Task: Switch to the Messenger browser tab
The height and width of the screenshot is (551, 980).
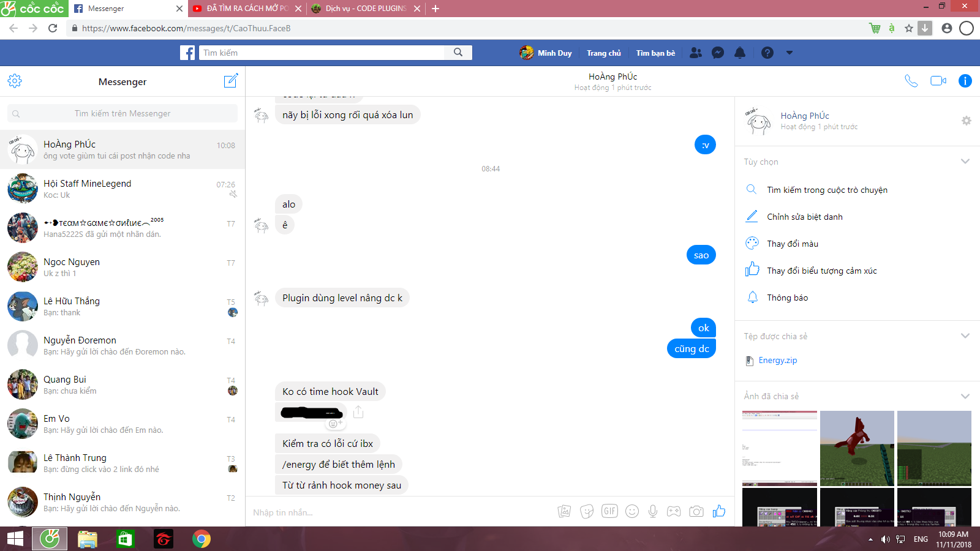Action: coord(127,9)
